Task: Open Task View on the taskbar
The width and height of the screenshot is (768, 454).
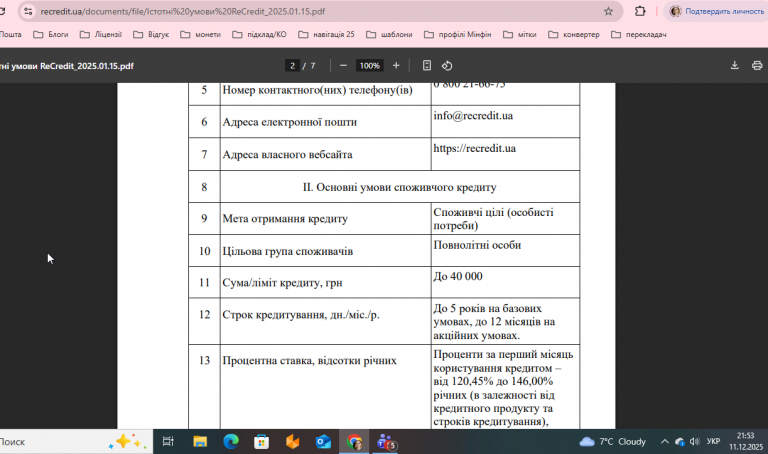Action: (168, 442)
